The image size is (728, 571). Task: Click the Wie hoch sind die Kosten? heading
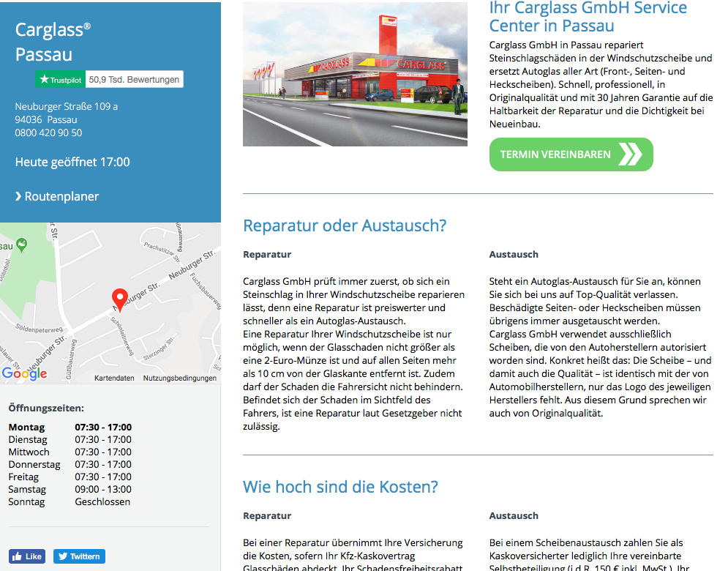point(340,486)
